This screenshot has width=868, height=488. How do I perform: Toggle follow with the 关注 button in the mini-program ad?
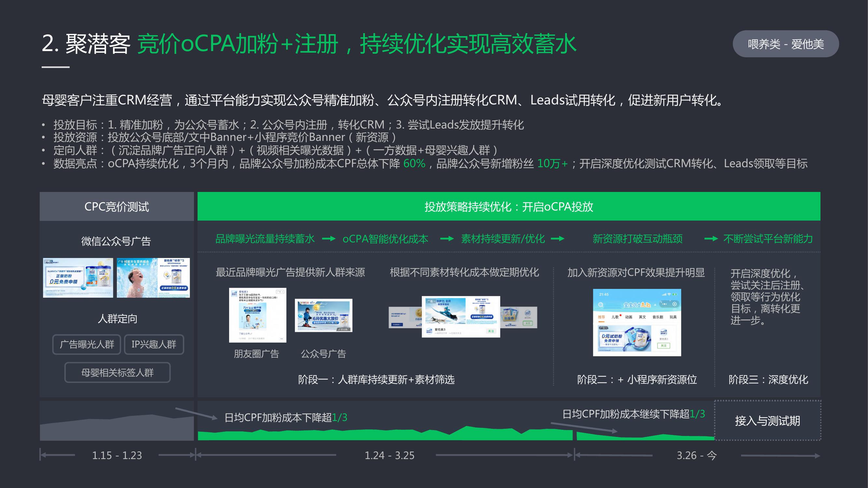point(664,346)
